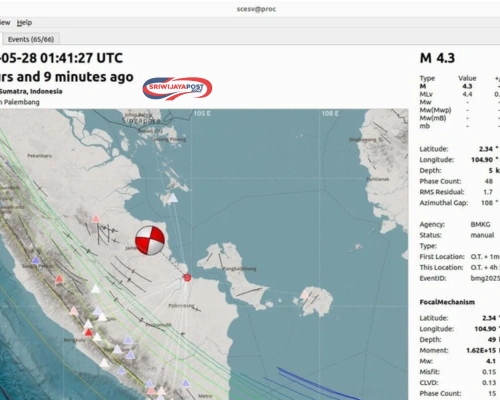The height and width of the screenshot is (400, 500).
Task: Click the Palembang city label on the map
Action: [x=181, y=305]
